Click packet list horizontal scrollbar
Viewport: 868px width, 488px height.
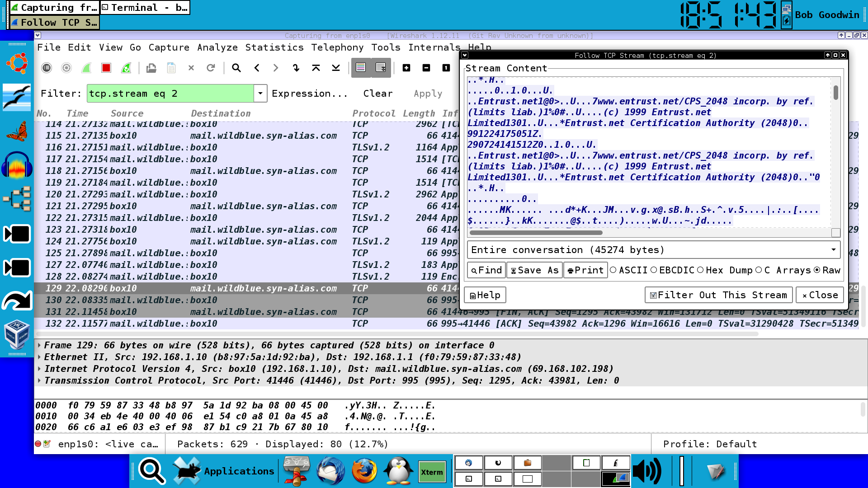pyautogui.click(x=396, y=334)
